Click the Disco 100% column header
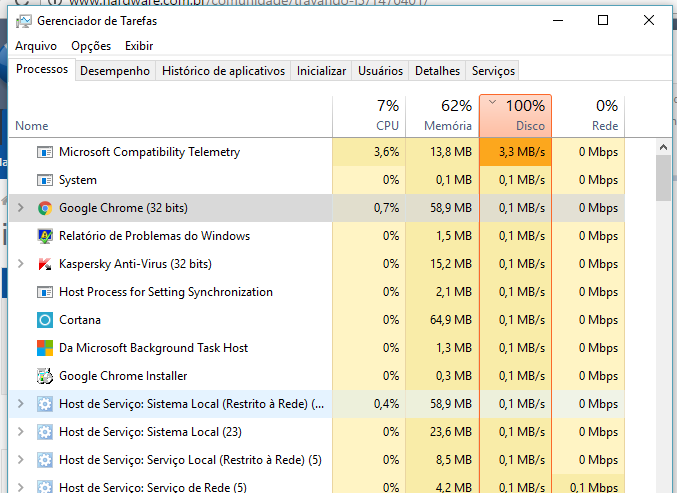This screenshot has height=493, width=689. point(515,116)
